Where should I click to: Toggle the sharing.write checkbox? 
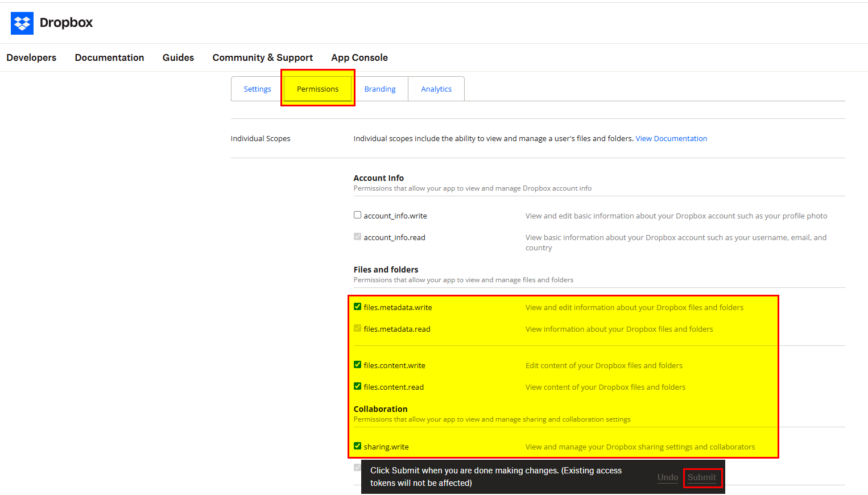coord(357,446)
